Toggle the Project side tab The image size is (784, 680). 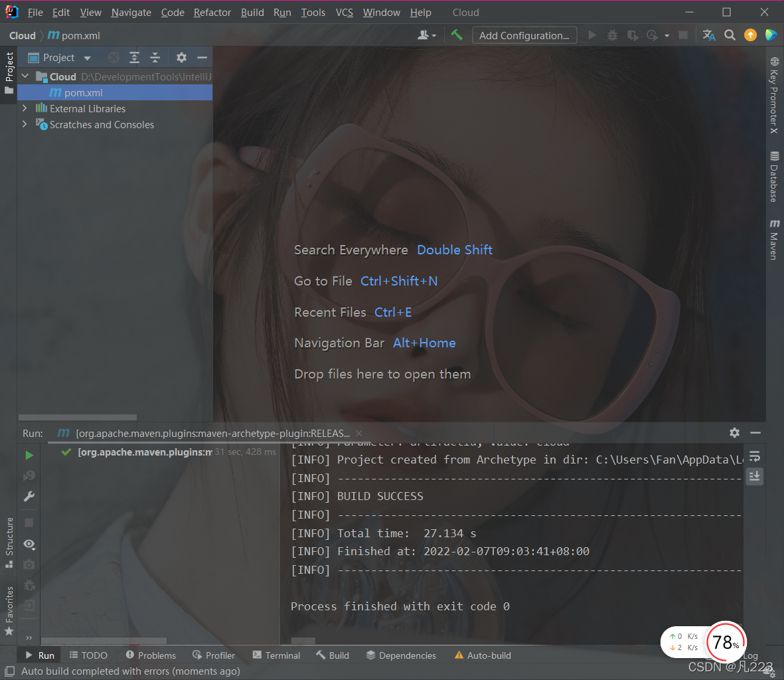[9, 74]
